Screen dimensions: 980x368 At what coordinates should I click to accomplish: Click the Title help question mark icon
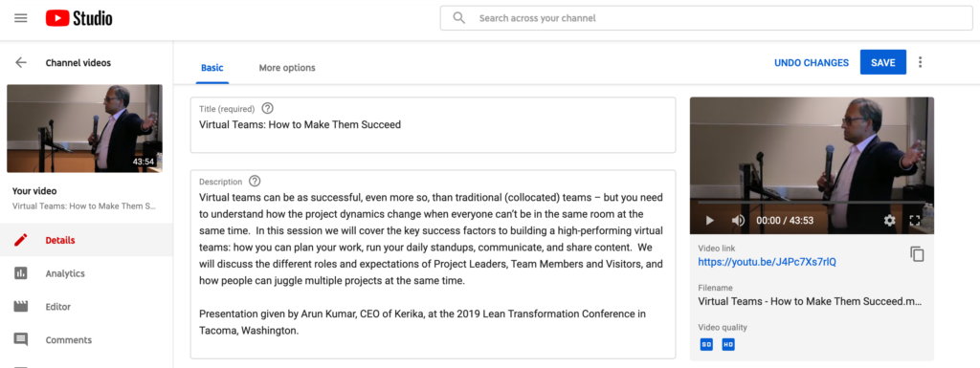coord(268,109)
